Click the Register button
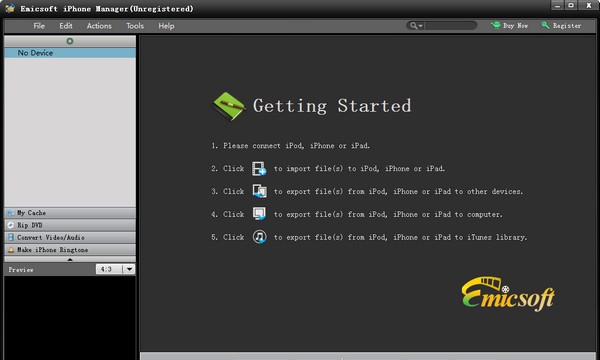The height and width of the screenshot is (360, 600). [561, 26]
